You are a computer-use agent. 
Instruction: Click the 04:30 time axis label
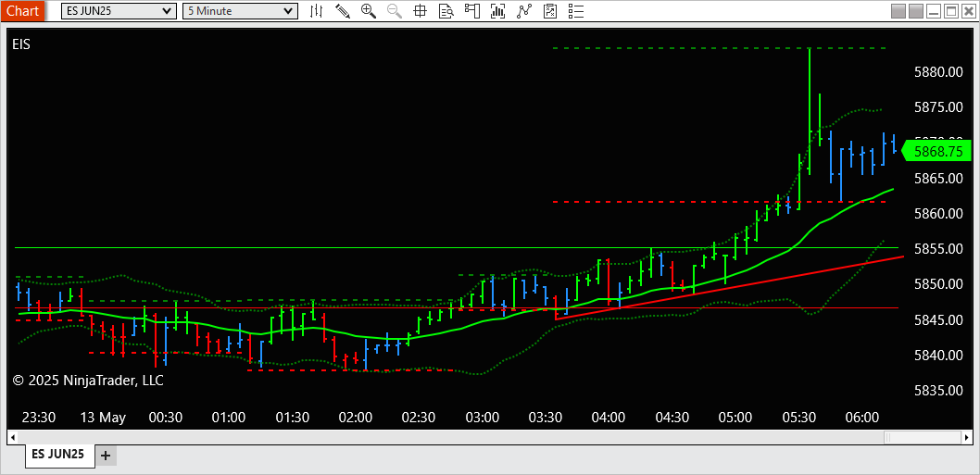pyautogui.click(x=672, y=418)
